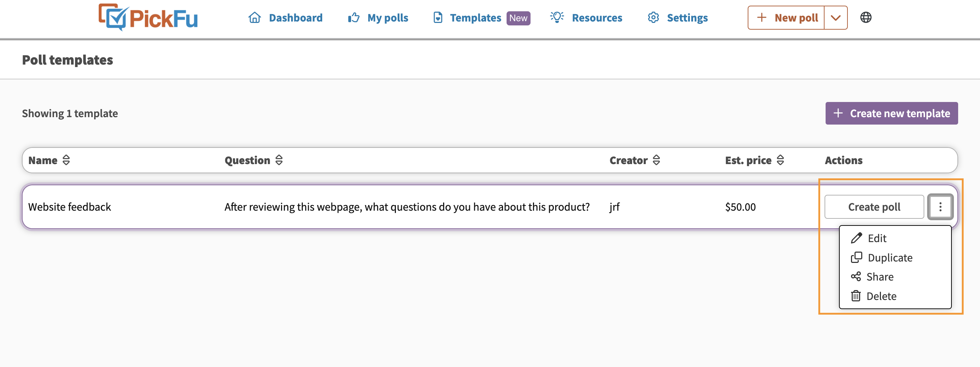Click the Templates document icon
980x367 pixels.
tap(438, 18)
